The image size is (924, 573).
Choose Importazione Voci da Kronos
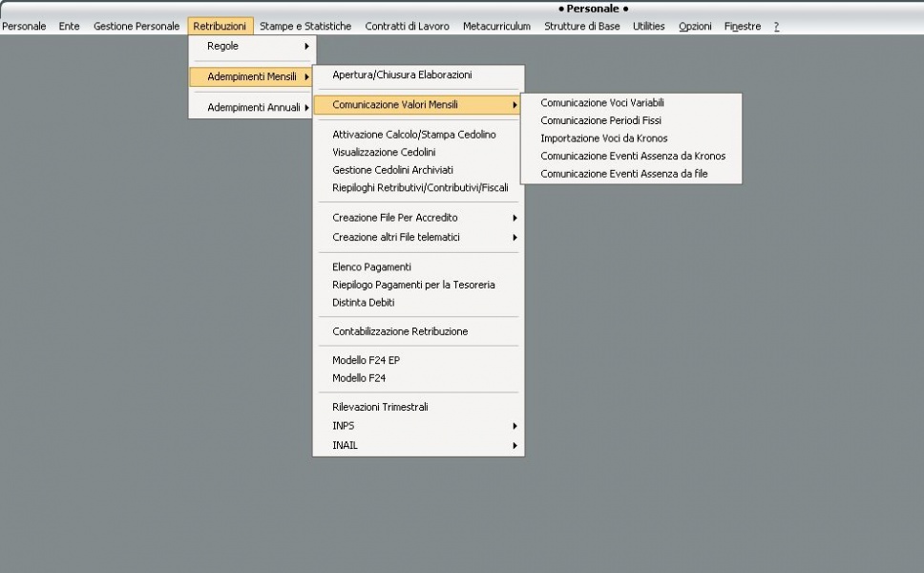[x=603, y=138]
